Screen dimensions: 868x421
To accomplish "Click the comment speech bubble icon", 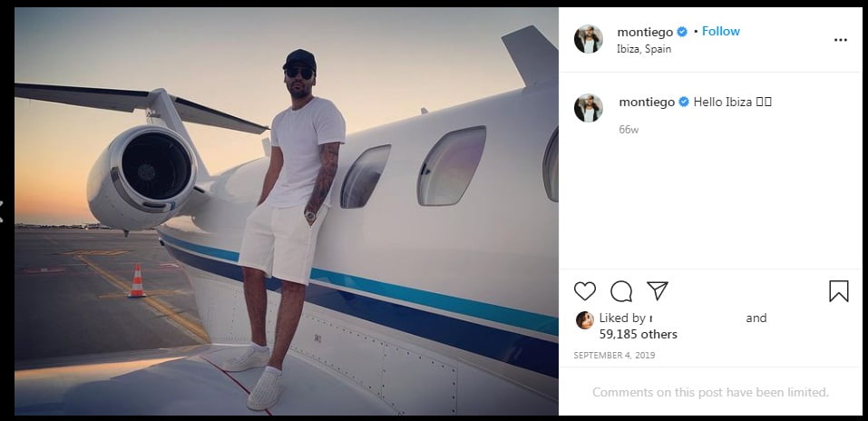I will [621, 291].
